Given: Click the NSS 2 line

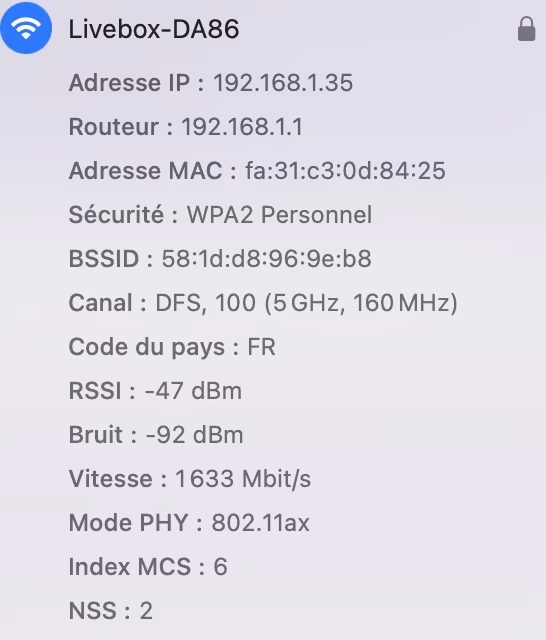Looking at the screenshot, I should (111, 611).
